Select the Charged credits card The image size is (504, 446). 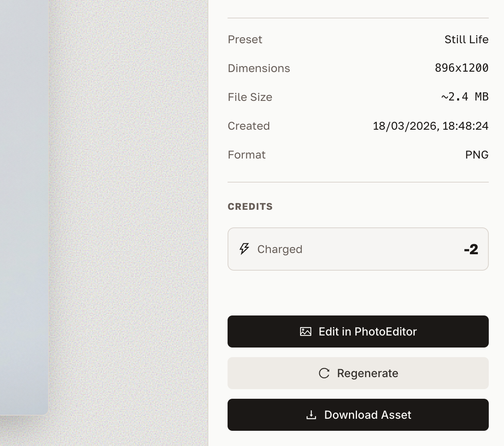click(358, 249)
